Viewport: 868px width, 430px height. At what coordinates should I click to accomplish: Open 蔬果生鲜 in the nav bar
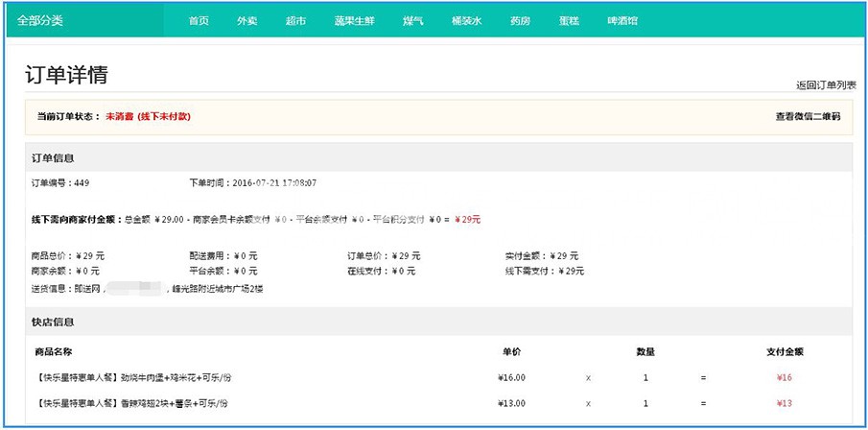tap(354, 21)
